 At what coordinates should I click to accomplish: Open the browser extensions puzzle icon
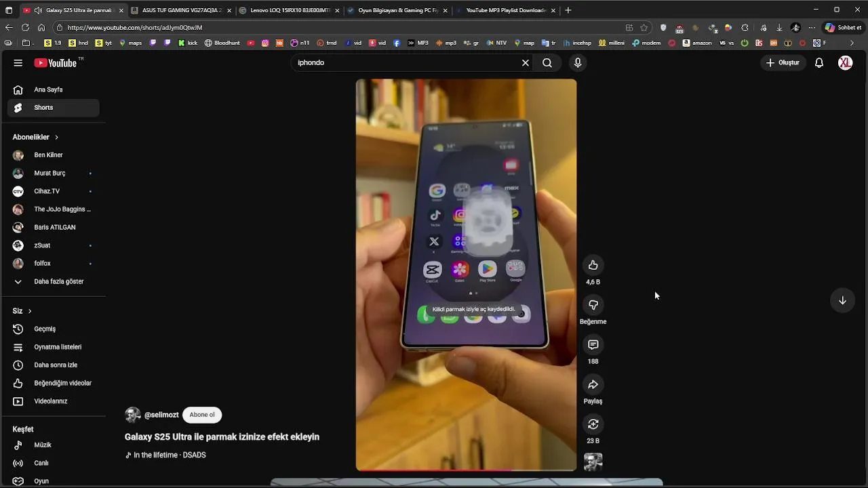745,28
